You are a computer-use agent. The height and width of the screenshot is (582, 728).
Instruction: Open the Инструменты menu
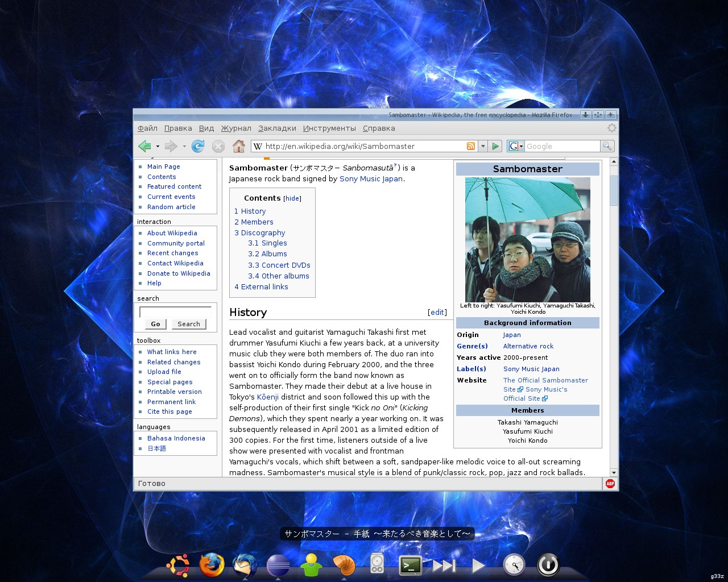329,128
